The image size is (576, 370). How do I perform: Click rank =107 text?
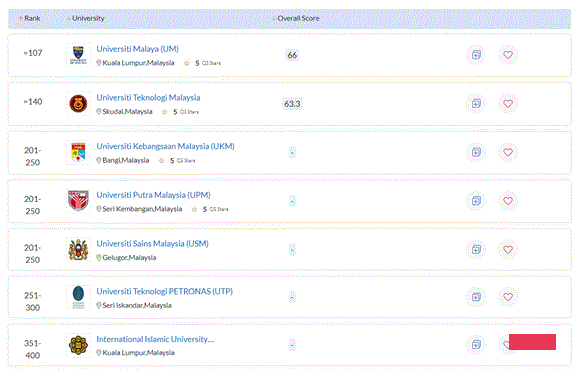33,53
